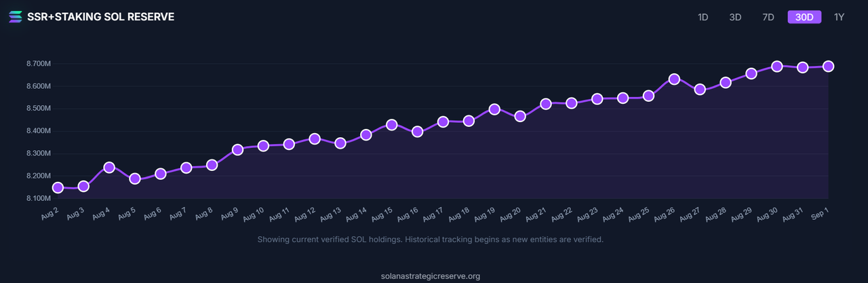
Task: Select the highlighted 30D range button
Action: tap(804, 17)
